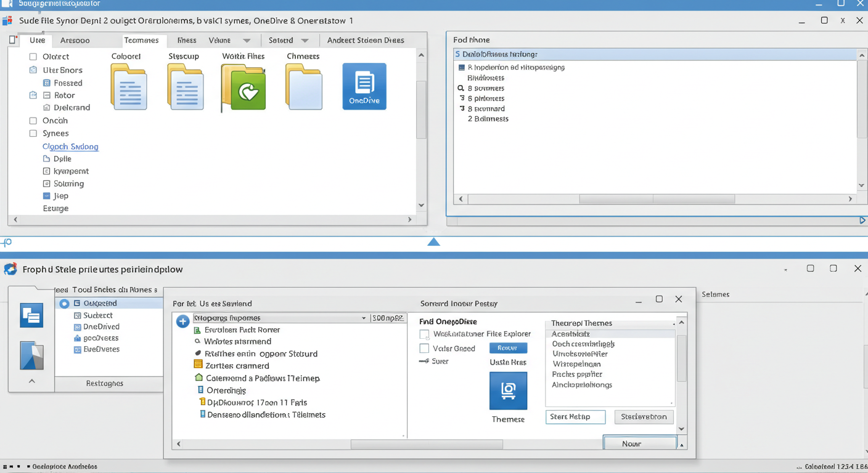This screenshot has height=473, width=868.
Task: Click the blue Rover button
Action: click(508, 347)
